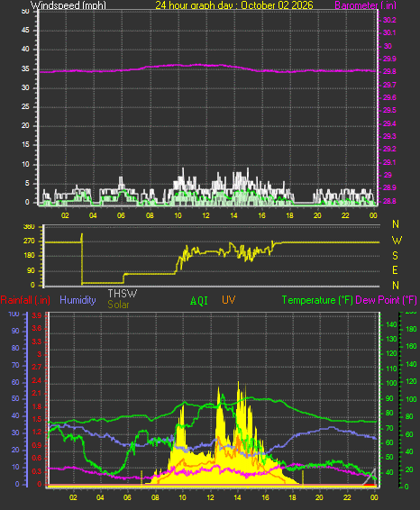Select the 28.8 barometer scale value
Screen dimensions: 420x510
389,201
